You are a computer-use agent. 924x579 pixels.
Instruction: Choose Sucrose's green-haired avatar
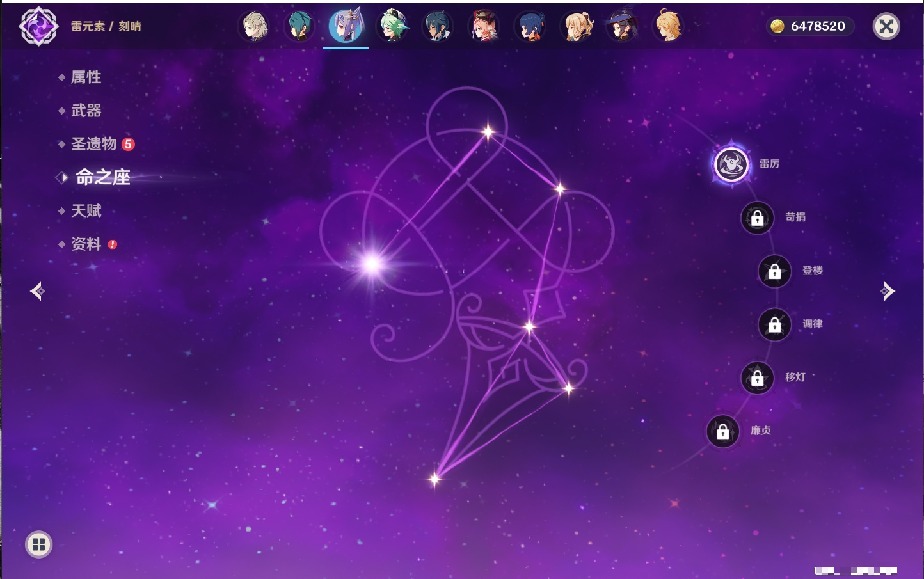392,26
